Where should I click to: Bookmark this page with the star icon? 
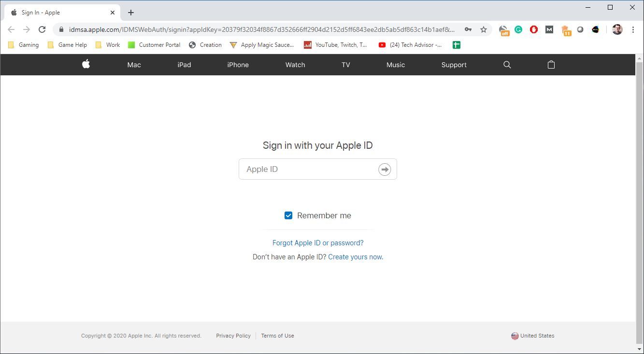[483, 29]
